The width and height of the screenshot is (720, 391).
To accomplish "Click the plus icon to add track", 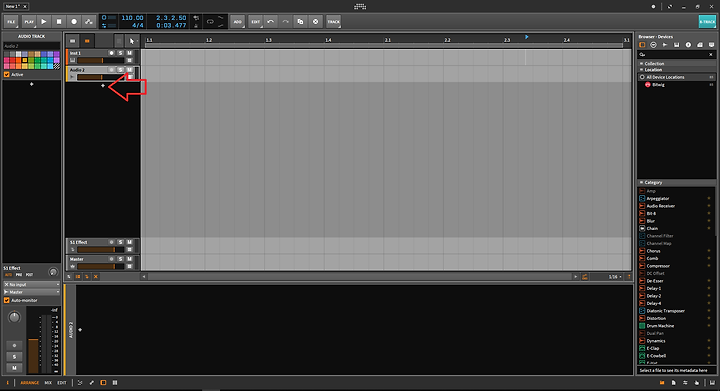I will pyautogui.click(x=103, y=85).
